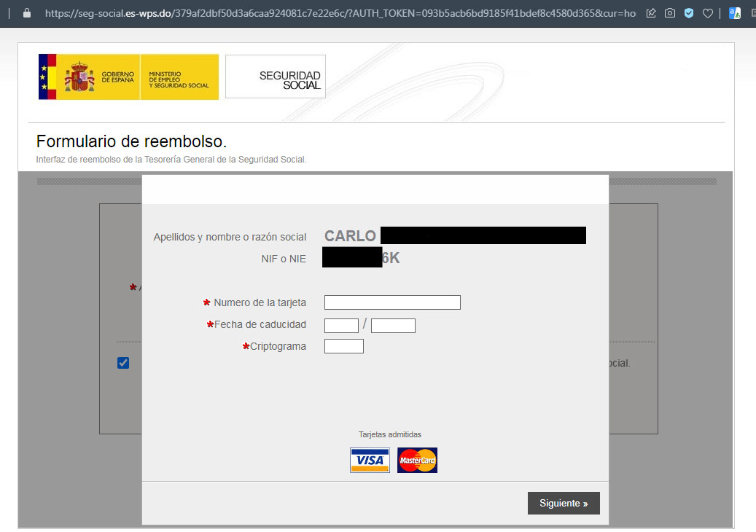The height and width of the screenshot is (532, 756).
Task: Click the 'Fecha de caducidad' label
Action: [260, 324]
